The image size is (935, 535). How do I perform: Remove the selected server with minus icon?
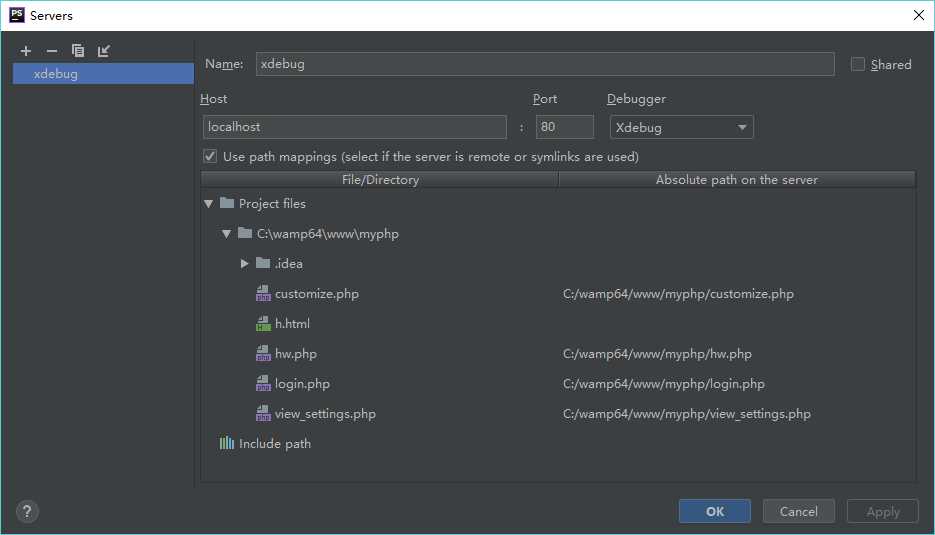52,51
